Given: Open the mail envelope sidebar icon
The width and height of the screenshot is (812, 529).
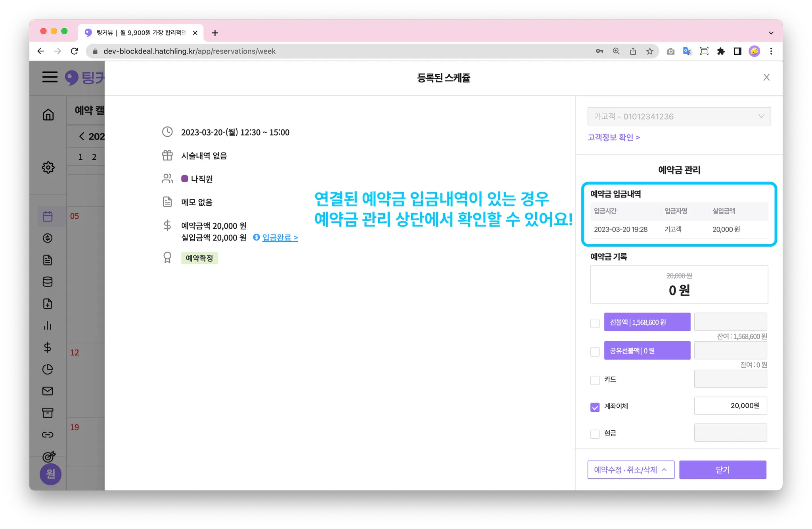Looking at the screenshot, I should [48, 391].
